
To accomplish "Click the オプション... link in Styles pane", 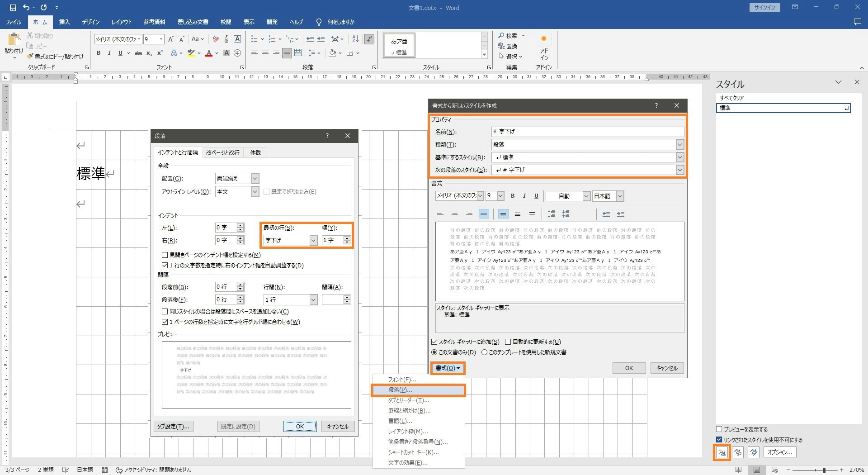I will [x=780, y=452].
